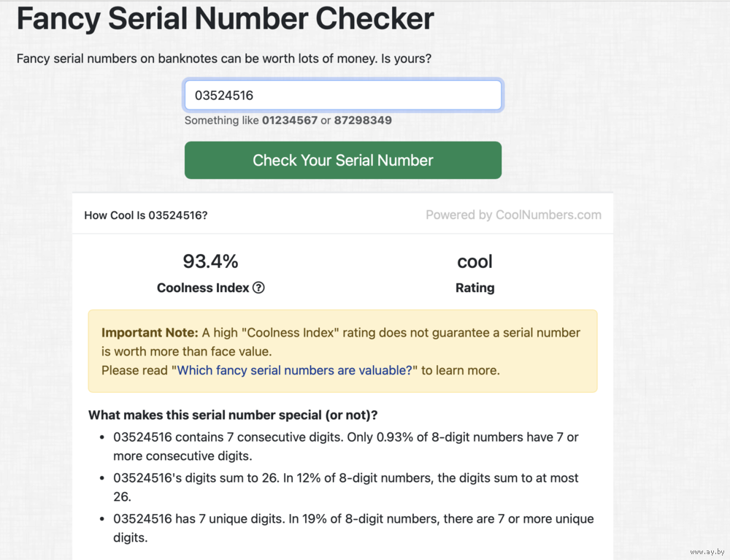Click the bullet about 7 consecutive digits
The height and width of the screenshot is (560, 730).
345,446
